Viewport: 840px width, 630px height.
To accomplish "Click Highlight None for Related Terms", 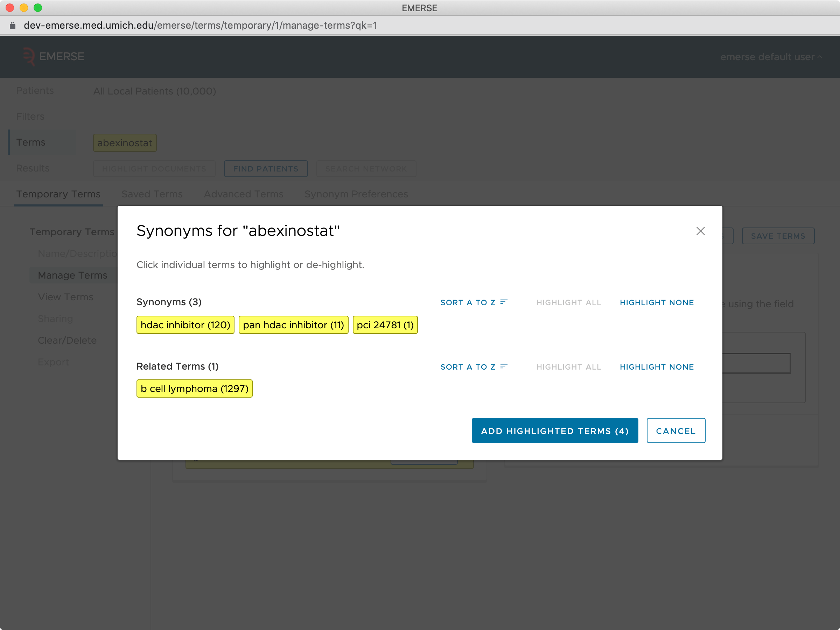I will click(656, 367).
